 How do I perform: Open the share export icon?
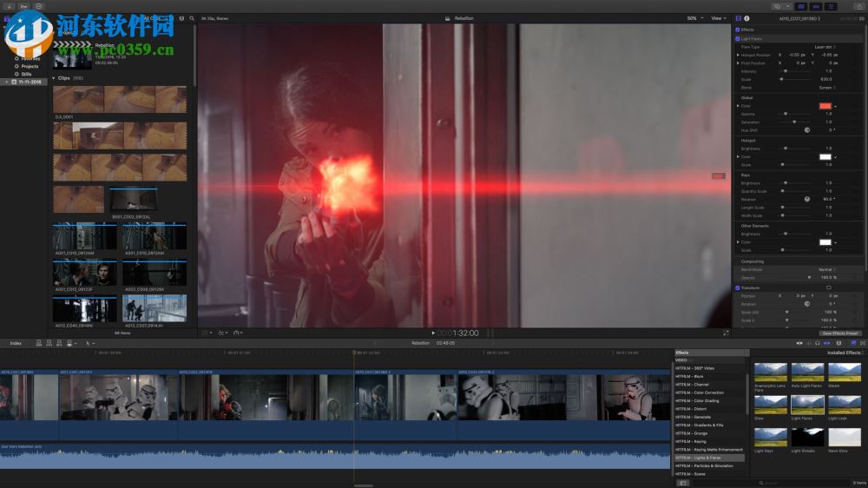[858, 6]
